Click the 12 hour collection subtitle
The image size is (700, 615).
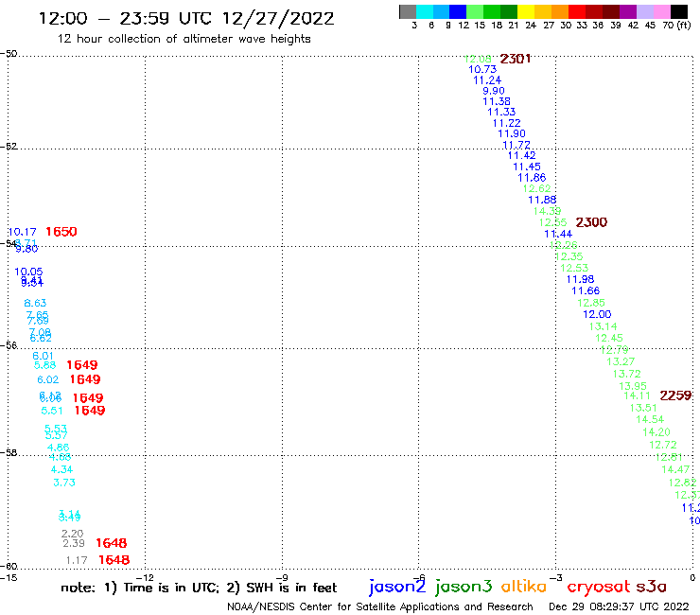click(x=184, y=40)
